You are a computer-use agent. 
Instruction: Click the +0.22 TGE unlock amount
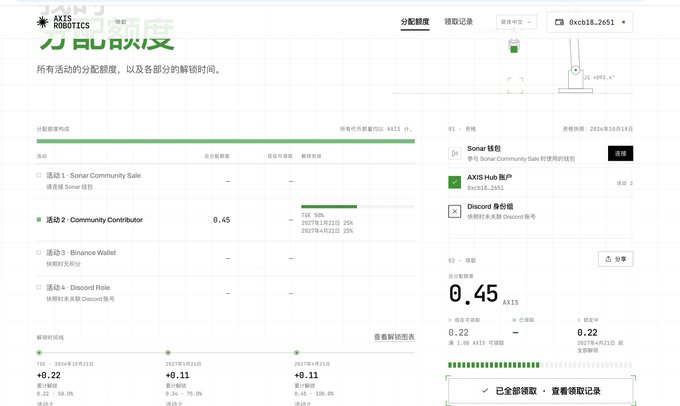pos(49,375)
